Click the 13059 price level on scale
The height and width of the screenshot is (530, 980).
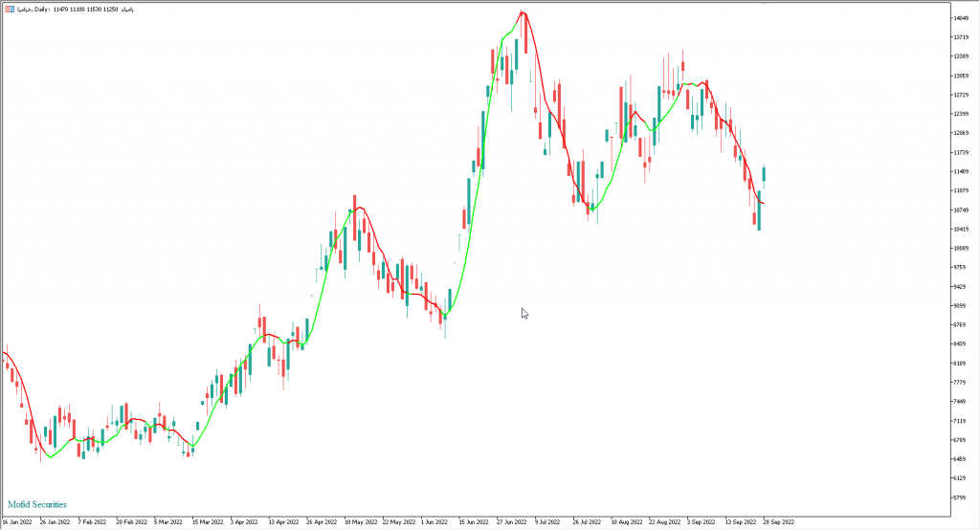(x=961, y=76)
